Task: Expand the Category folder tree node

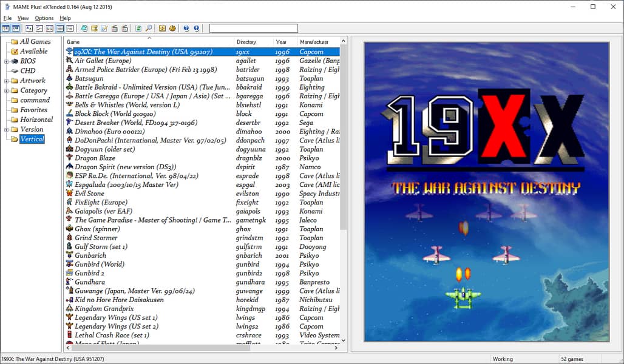Action: 6,91
